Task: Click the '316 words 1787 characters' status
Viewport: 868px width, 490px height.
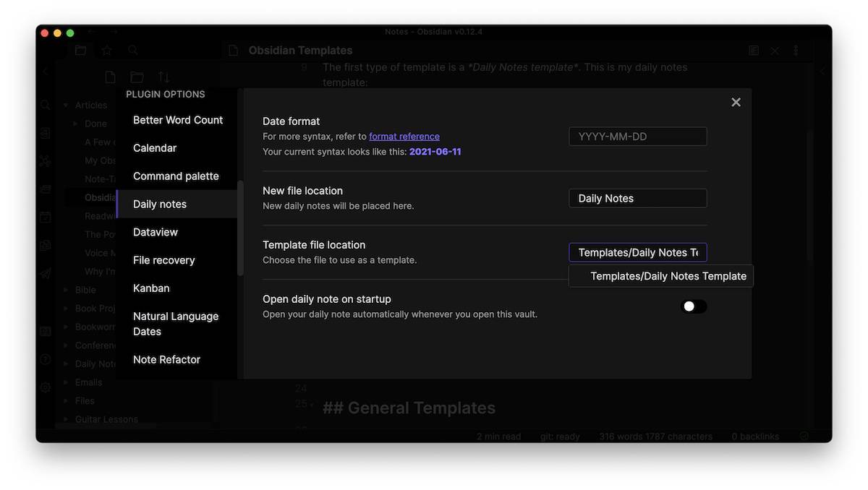Action: click(655, 437)
